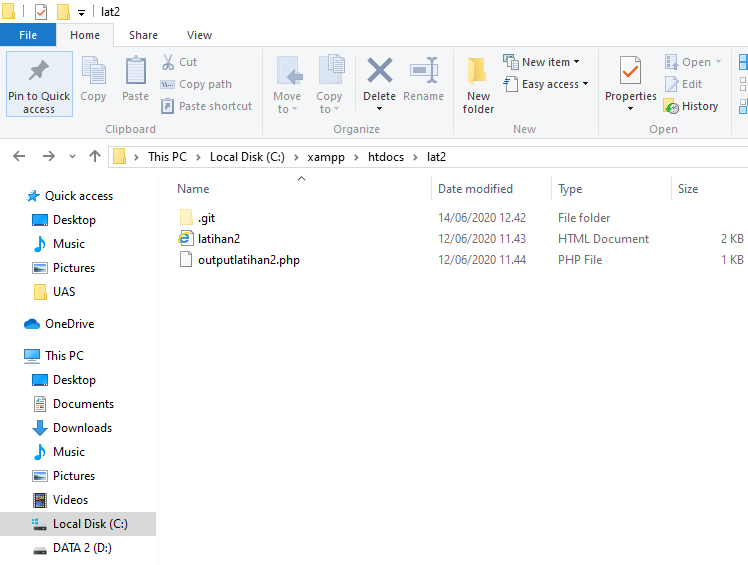Open DATA 2 (D:) drive

point(82,548)
